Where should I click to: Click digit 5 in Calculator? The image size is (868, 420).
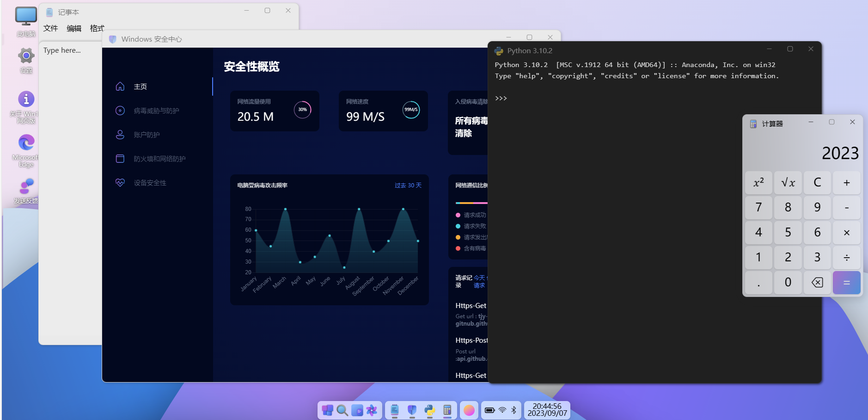pyautogui.click(x=788, y=232)
